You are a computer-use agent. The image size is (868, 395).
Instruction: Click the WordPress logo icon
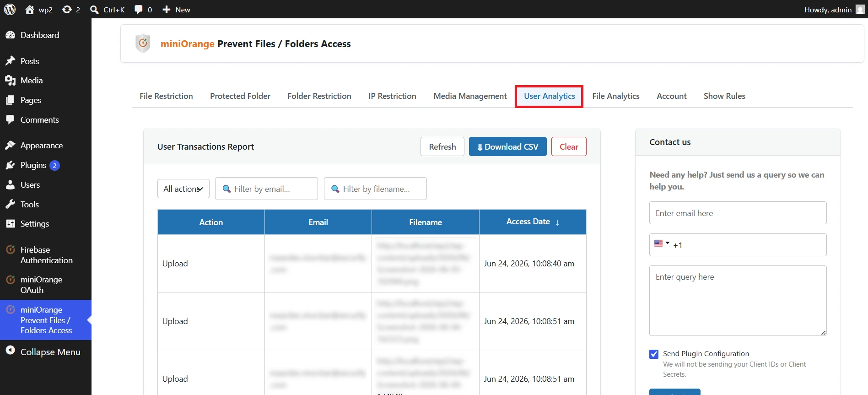tap(10, 9)
